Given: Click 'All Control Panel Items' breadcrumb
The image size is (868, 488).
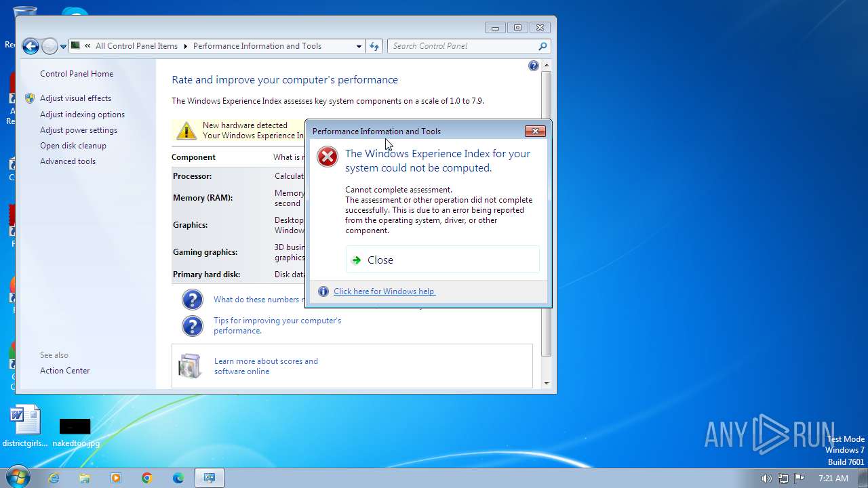Looking at the screenshot, I should coord(136,46).
